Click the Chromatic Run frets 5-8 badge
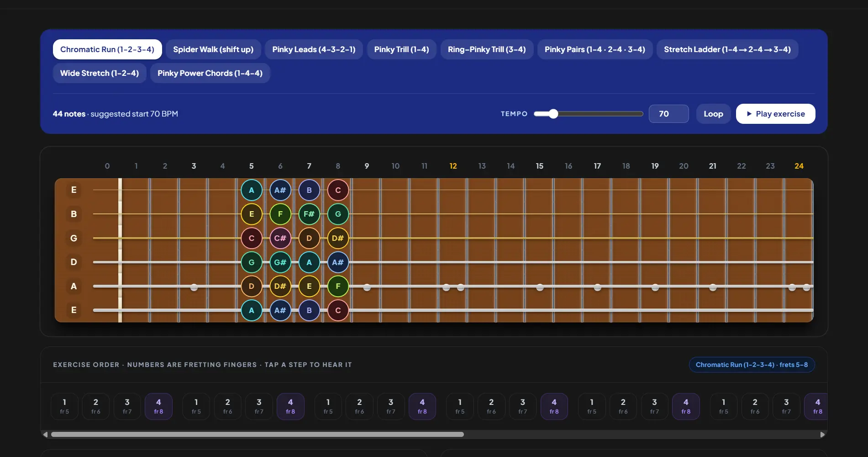This screenshot has width=868, height=457. [752, 365]
